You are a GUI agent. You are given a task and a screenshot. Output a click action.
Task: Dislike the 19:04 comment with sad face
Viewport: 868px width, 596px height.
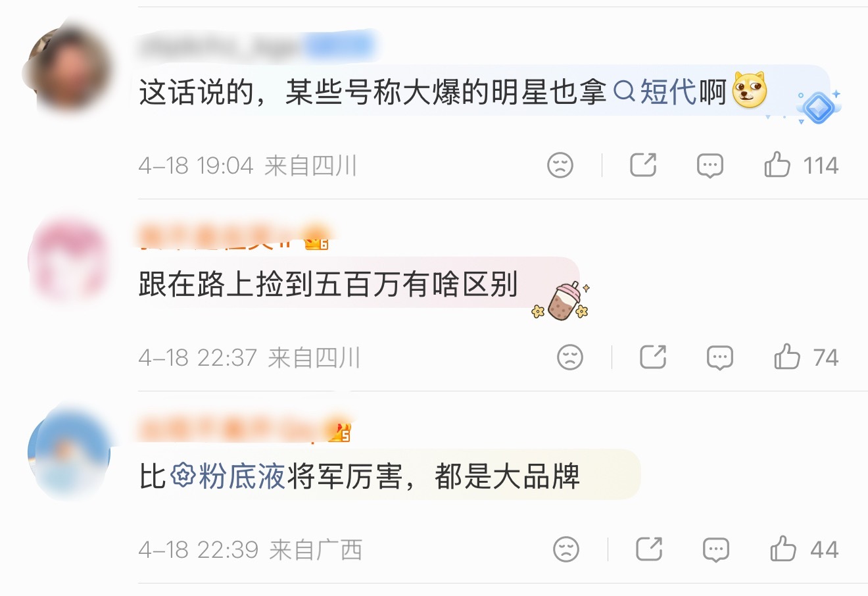click(560, 165)
